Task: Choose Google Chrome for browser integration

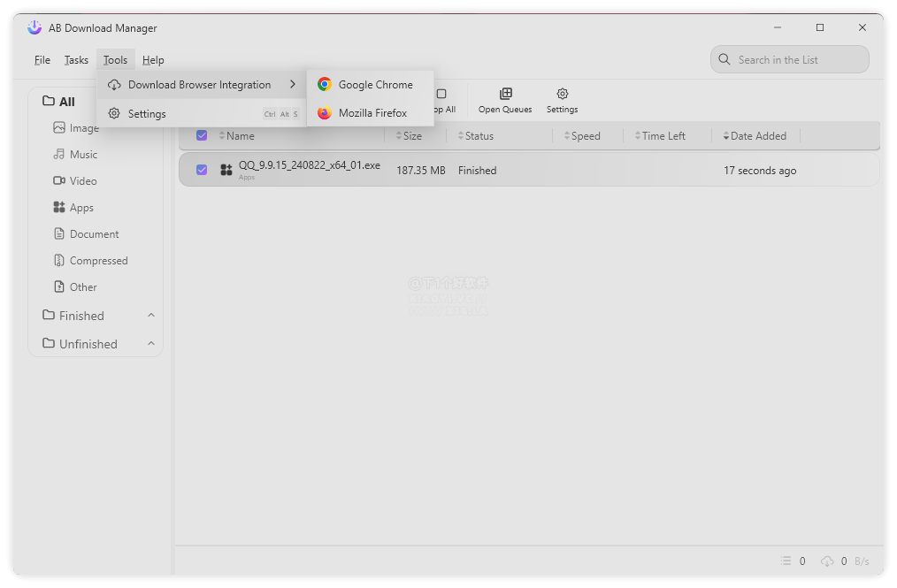Action: [369, 84]
